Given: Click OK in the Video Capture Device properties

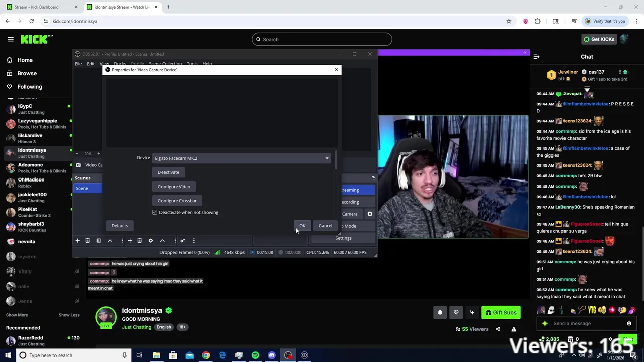Looking at the screenshot, I should pyautogui.click(x=302, y=226).
